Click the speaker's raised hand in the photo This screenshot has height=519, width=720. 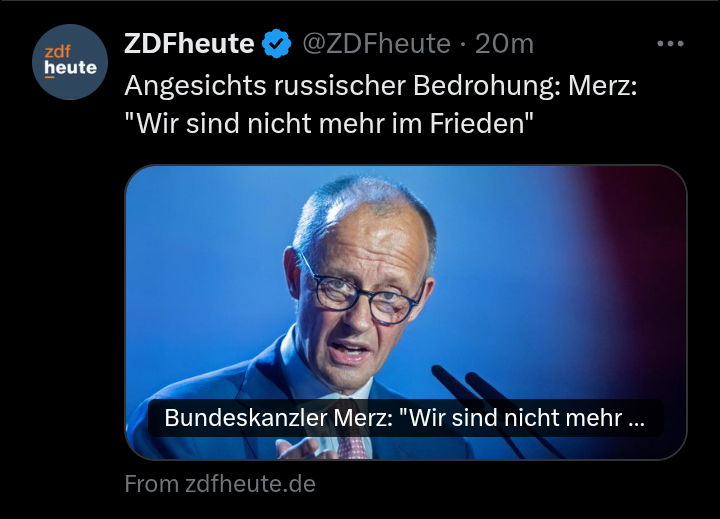coord(301,449)
